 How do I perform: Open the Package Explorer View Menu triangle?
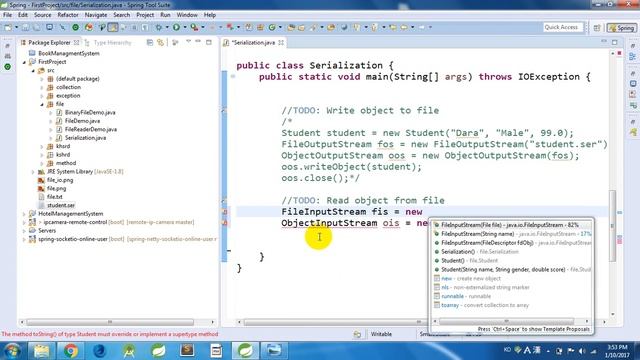(189, 42)
